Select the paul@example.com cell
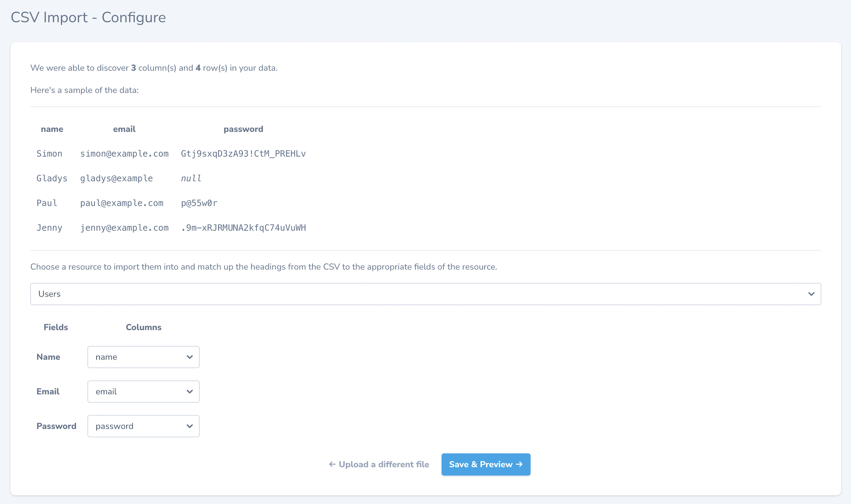This screenshot has height=504, width=851. [x=122, y=203]
